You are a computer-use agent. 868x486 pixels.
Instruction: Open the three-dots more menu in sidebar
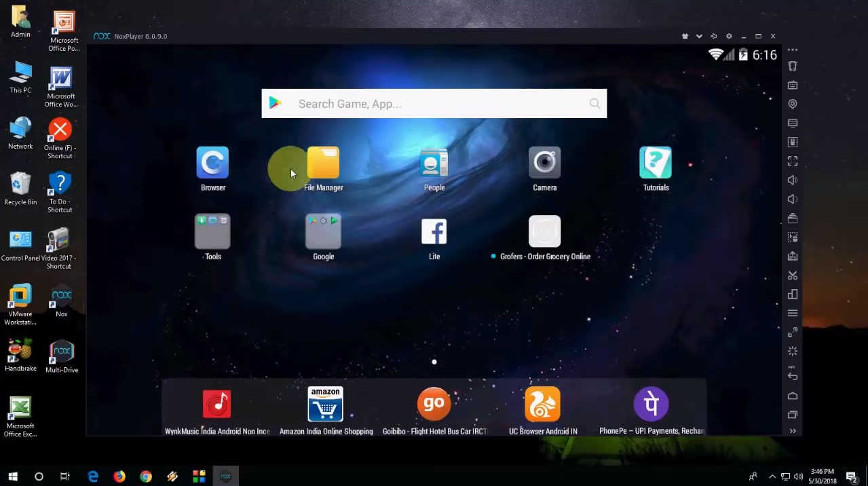pos(792,50)
